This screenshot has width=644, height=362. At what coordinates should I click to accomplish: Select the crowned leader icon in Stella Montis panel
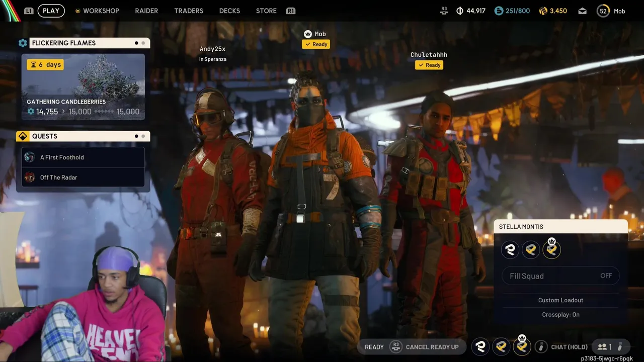coord(551,249)
